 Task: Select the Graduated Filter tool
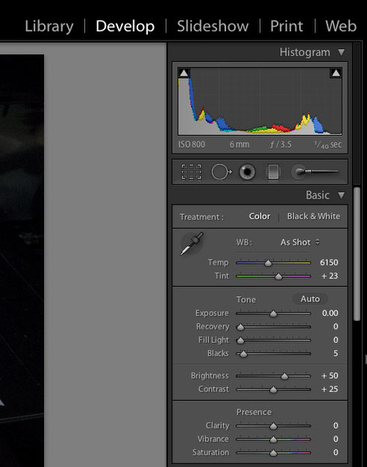coord(273,172)
